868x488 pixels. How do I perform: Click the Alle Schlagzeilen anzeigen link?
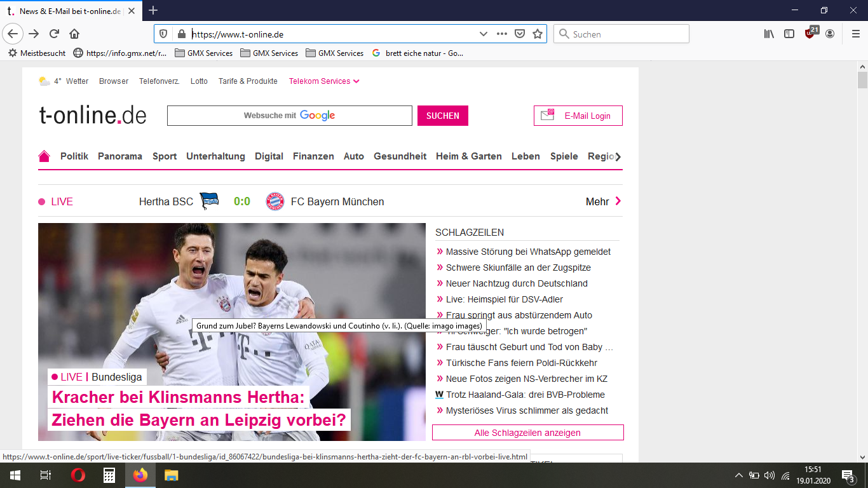click(x=527, y=433)
